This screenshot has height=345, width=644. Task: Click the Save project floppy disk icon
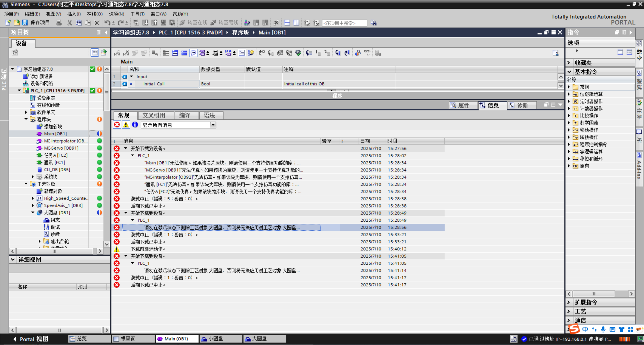pos(25,23)
